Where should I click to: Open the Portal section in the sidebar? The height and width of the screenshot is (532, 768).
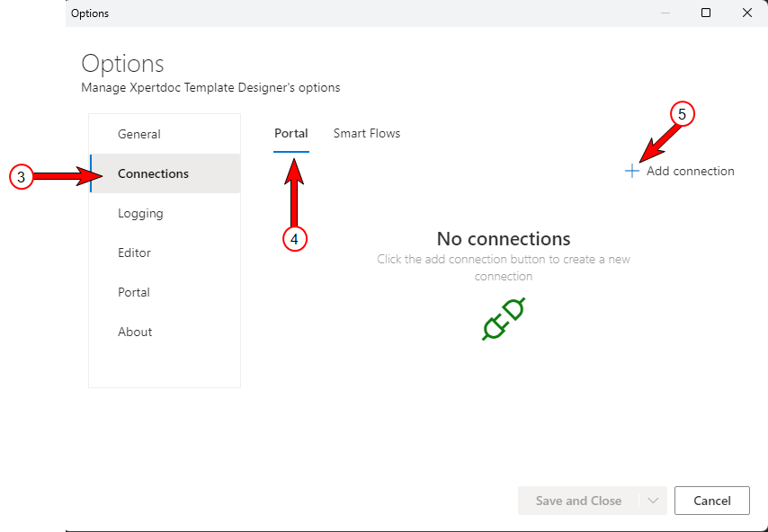[165, 292]
